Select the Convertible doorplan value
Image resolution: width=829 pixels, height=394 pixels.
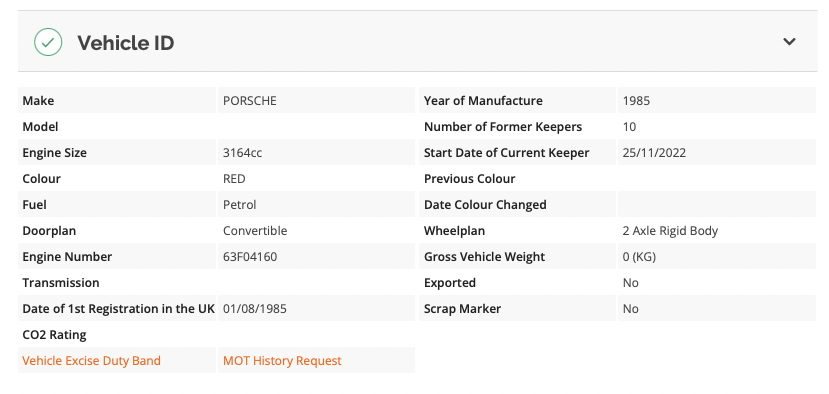click(x=255, y=231)
